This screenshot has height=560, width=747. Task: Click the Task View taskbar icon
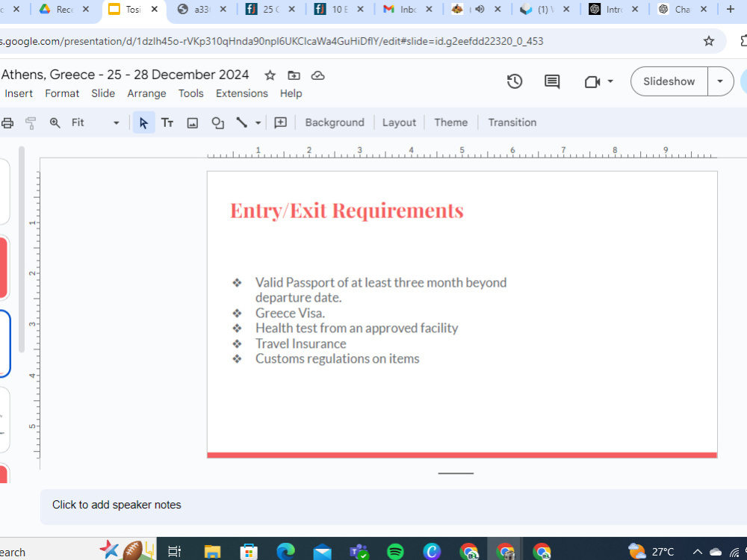point(174,552)
